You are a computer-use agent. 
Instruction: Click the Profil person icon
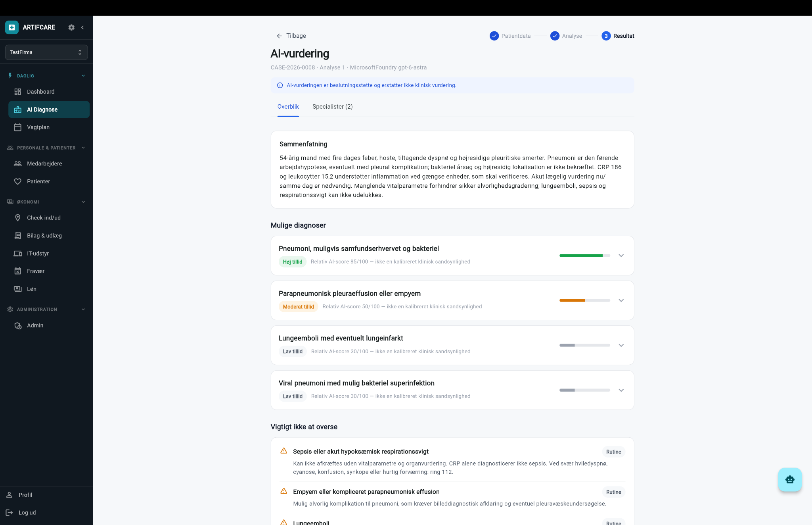10,495
